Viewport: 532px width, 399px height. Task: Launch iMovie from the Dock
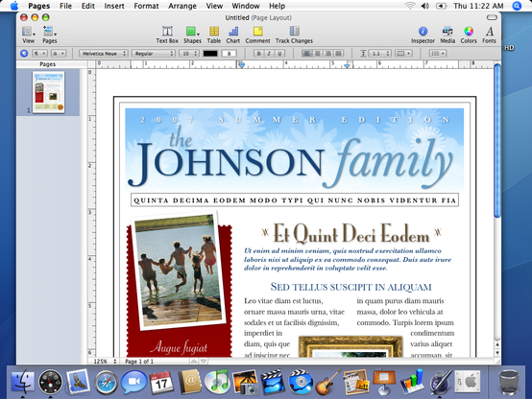point(273,382)
